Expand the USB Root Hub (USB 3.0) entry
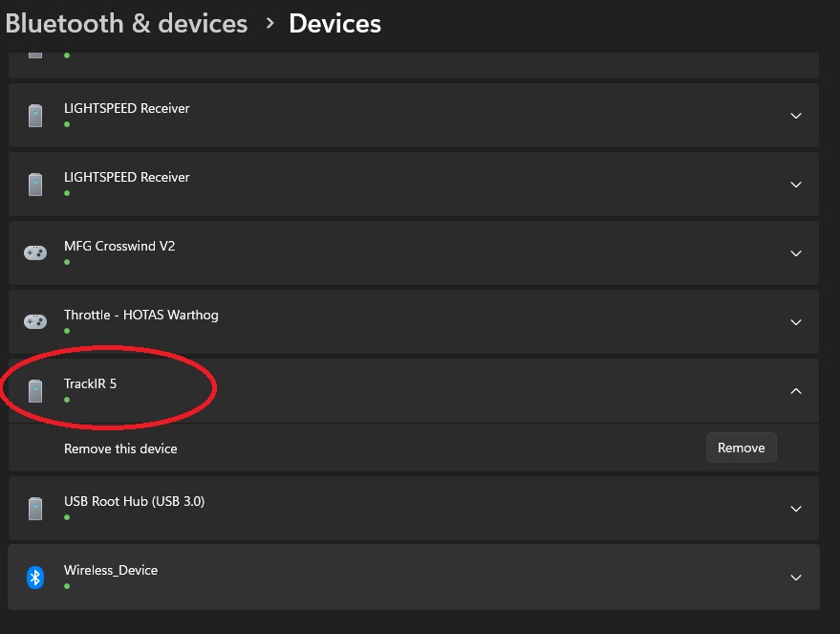The image size is (840, 634). (796, 509)
